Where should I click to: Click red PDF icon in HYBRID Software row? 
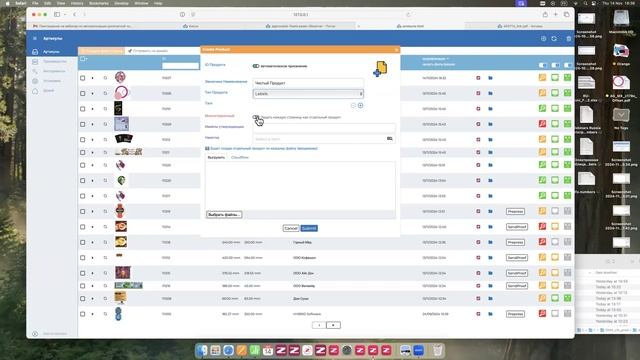(x=542, y=314)
